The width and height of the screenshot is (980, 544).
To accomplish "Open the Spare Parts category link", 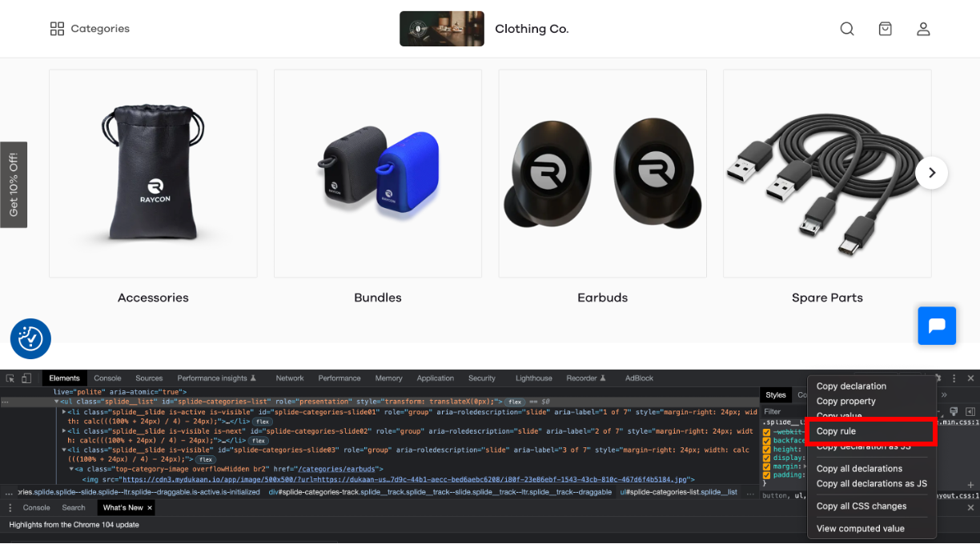I will pos(827,298).
